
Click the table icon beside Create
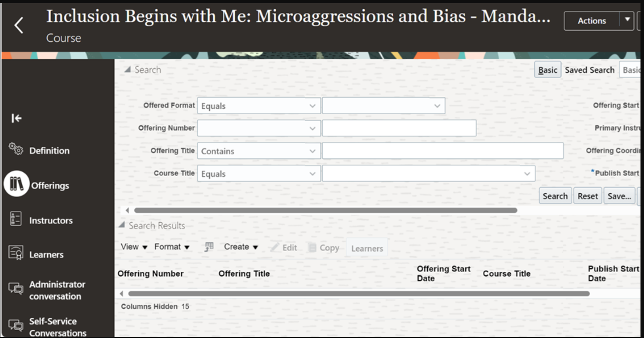point(209,247)
